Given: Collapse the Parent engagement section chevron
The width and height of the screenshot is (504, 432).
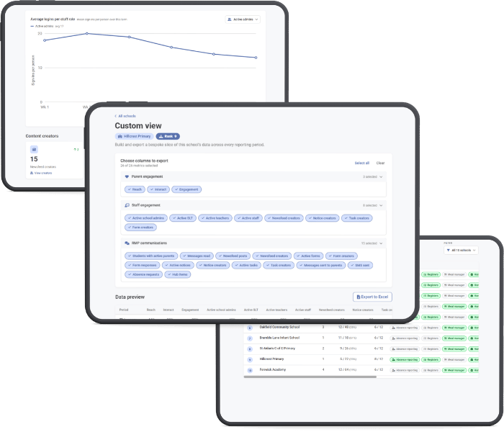Looking at the screenshot, I should click(381, 177).
